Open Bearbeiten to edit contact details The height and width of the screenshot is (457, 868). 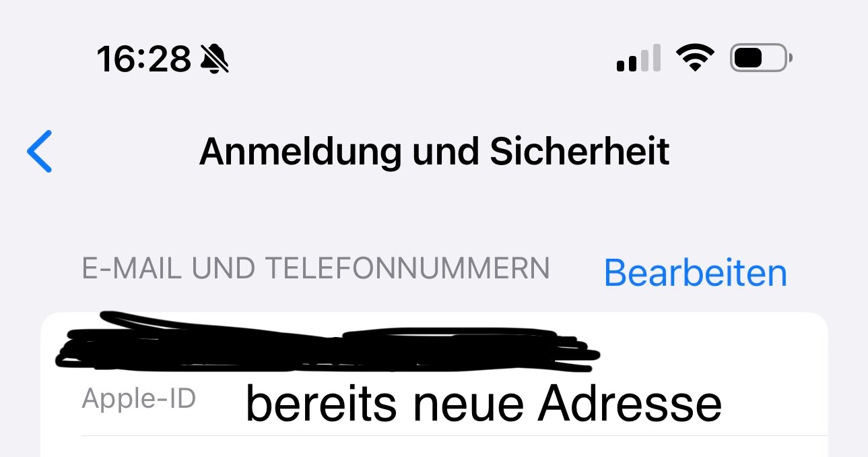click(696, 273)
